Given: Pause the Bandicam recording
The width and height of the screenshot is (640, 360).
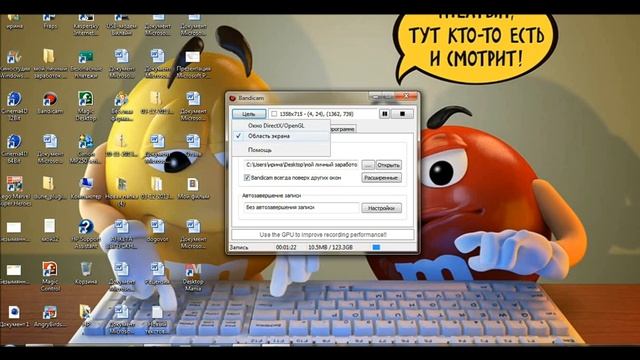Looking at the screenshot, I should [x=384, y=114].
